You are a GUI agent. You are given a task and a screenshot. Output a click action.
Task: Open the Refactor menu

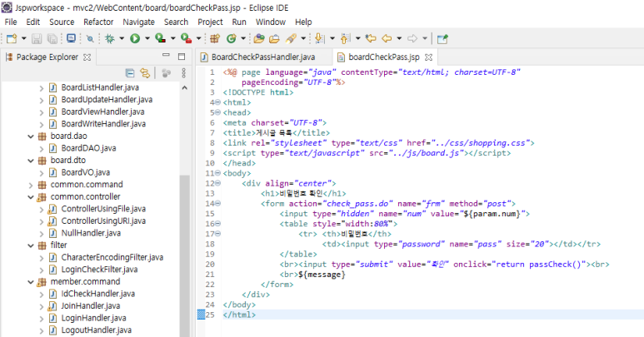(x=98, y=22)
